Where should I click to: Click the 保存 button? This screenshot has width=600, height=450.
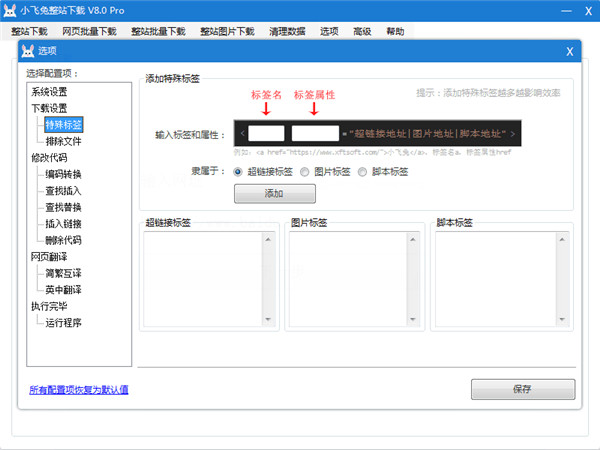click(523, 389)
